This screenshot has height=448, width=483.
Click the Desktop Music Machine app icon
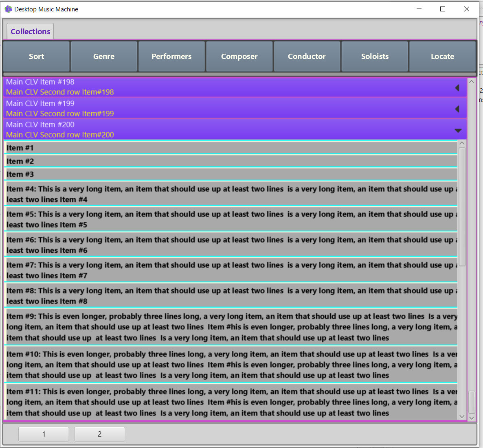[8, 9]
